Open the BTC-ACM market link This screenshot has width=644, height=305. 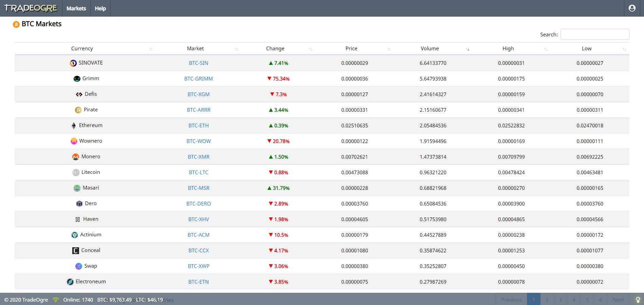pyautogui.click(x=198, y=235)
